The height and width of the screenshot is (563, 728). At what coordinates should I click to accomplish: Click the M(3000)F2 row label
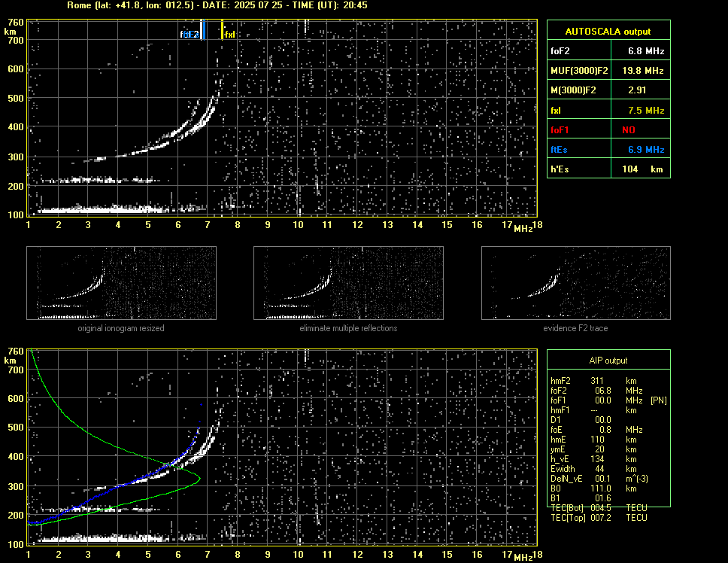[573, 90]
